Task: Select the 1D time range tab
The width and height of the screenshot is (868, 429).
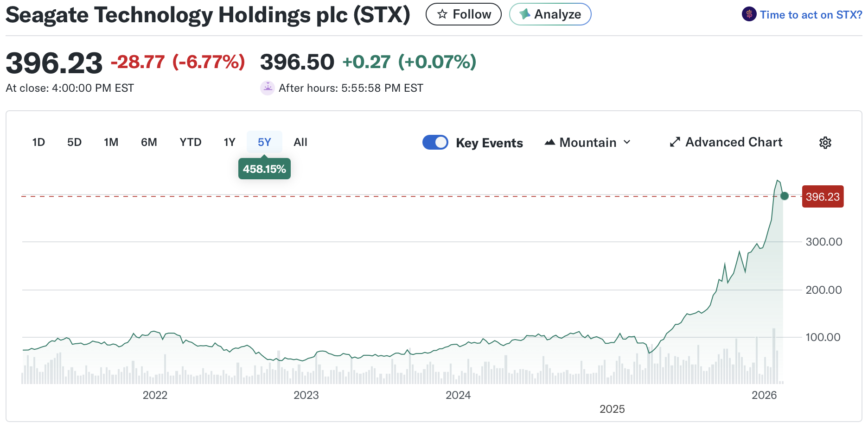Action: click(x=38, y=142)
